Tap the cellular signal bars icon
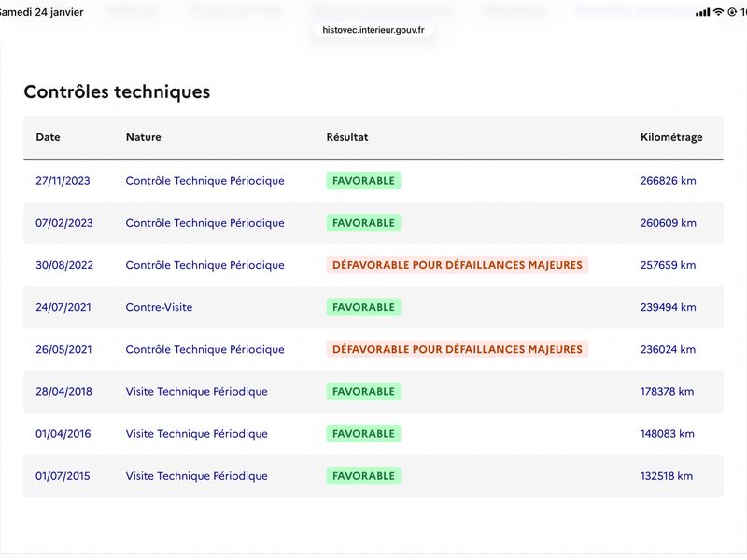 (702, 12)
